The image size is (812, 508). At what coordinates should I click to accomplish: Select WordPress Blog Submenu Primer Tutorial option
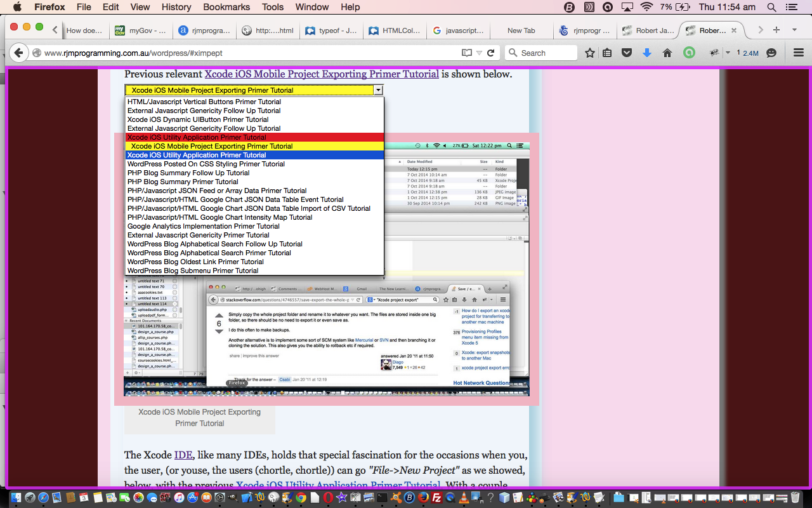pyautogui.click(x=254, y=271)
